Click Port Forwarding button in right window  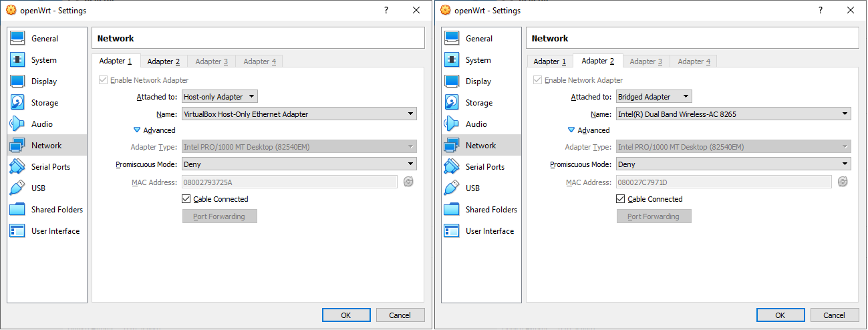click(654, 216)
